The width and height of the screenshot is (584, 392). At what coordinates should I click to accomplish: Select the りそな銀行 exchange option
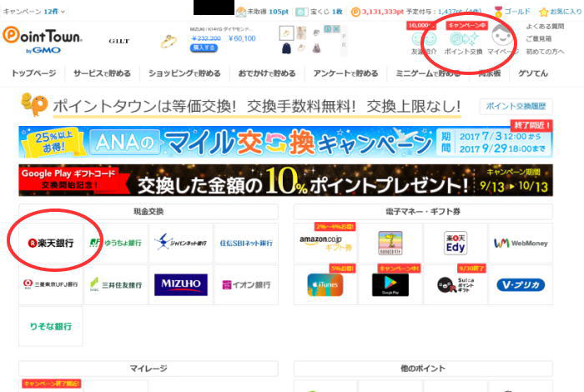[x=51, y=326]
